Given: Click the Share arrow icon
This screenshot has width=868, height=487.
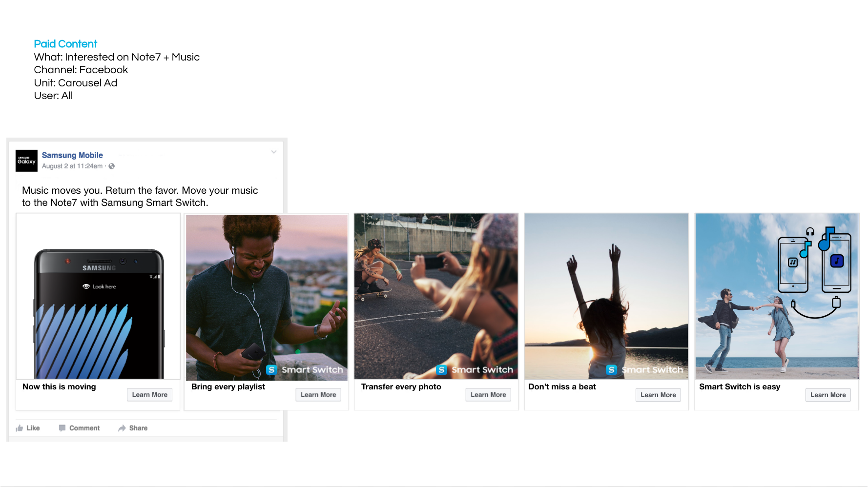Looking at the screenshot, I should (122, 428).
